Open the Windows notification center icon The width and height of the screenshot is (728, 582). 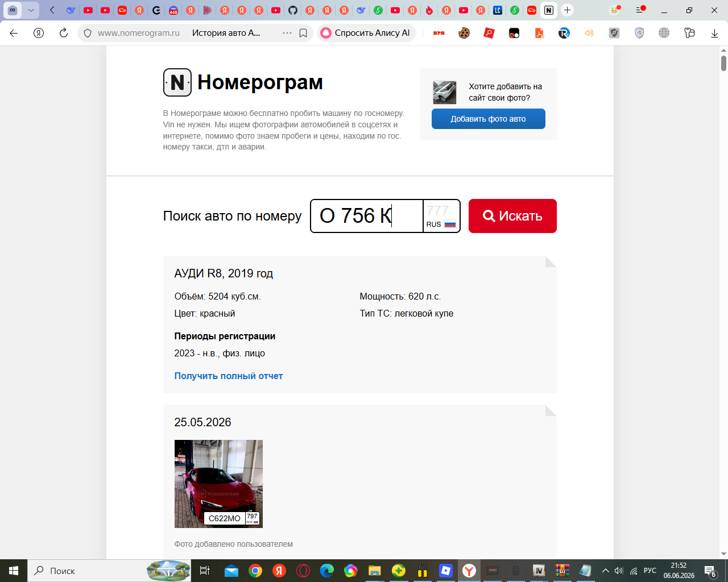pos(710,571)
